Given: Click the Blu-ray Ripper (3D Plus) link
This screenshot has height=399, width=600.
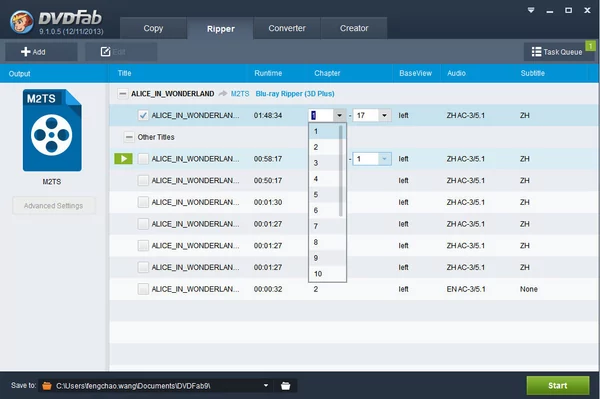Looking at the screenshot, I should 295,94.
